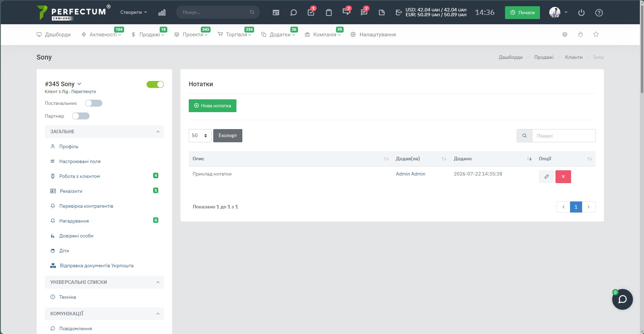
Task: Open the user account dropdown chevron
Action: pyautogui.click(x=566, y=12)
